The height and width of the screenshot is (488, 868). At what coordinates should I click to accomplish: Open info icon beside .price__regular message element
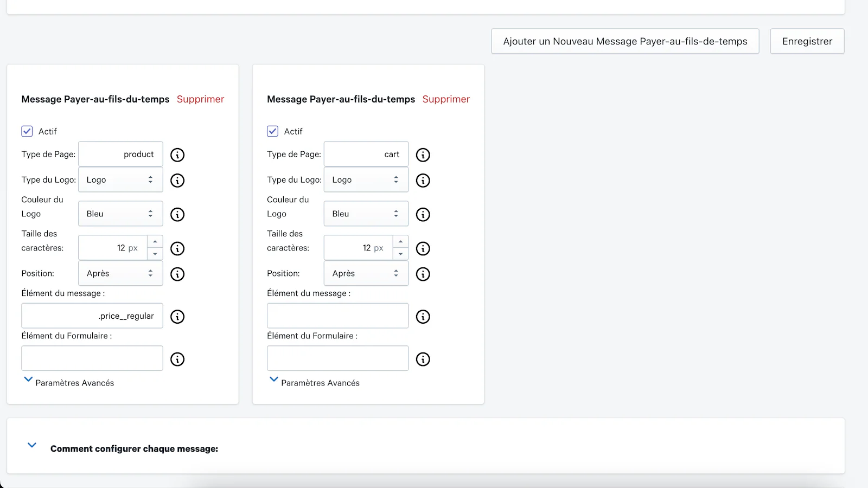click(177, 317)
